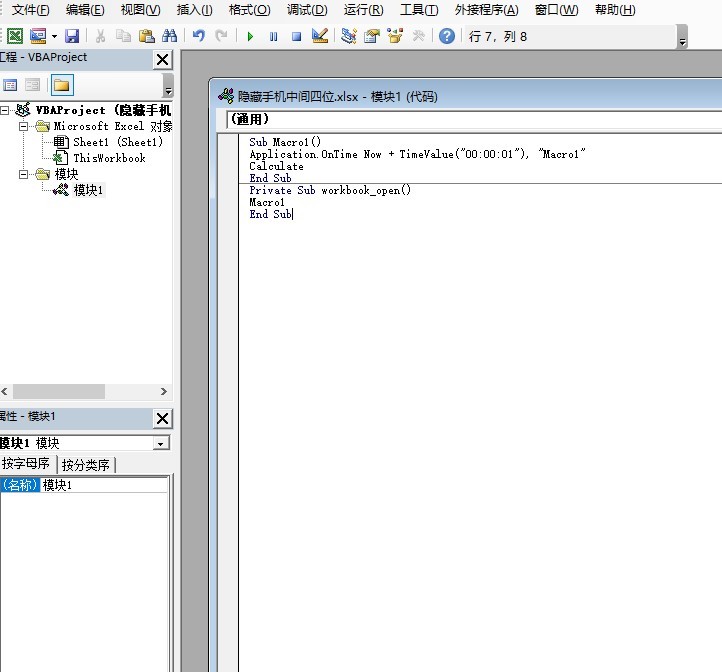Switch to 按分类序 tab
Image resolution: width=722 pixels, height=672 pixels.
coord(86,465)
